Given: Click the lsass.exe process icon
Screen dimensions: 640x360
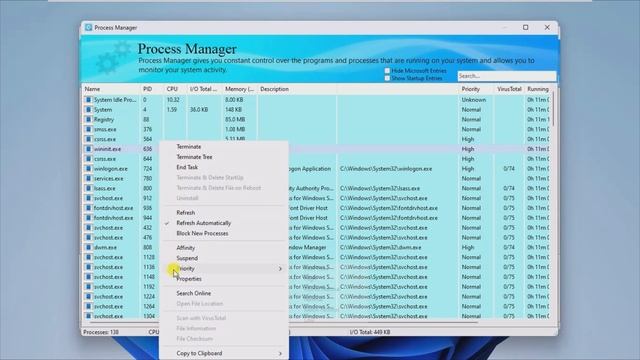Looking at the screenshot, I should [88, 188].
